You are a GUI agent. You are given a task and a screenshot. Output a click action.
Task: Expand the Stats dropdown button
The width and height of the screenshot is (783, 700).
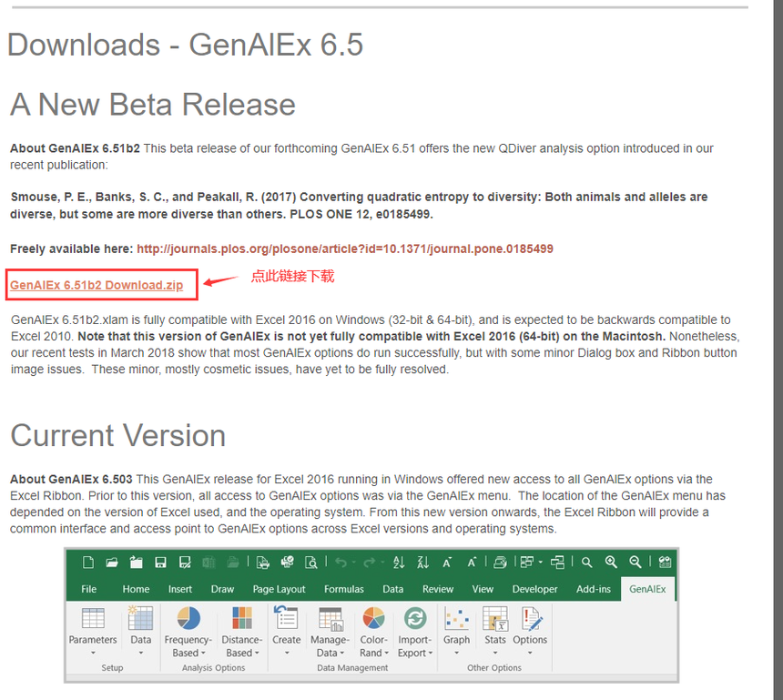[495, 631]
